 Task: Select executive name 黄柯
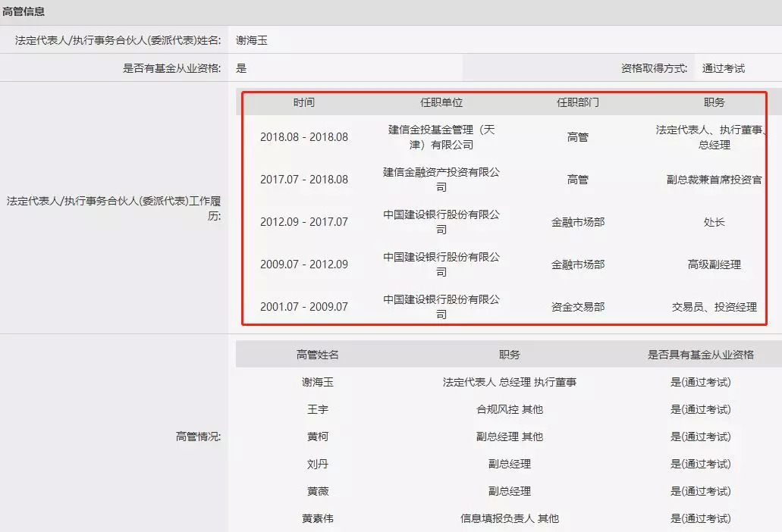[317, 437]
